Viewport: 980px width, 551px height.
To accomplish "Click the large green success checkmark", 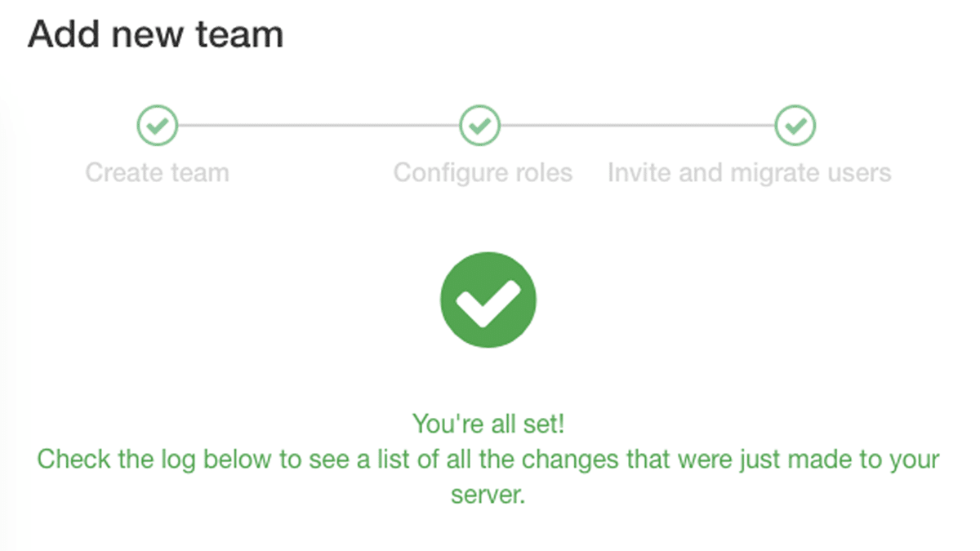I will coord(488,299).
